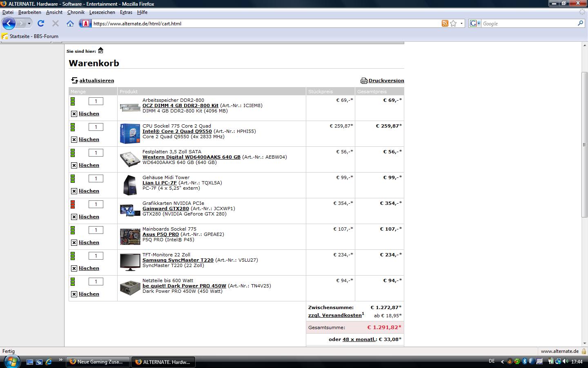The width and height of the screenshot is (588, 368).
Task: Click the taskbar clock showing 17:44
Action: [577, 361]
